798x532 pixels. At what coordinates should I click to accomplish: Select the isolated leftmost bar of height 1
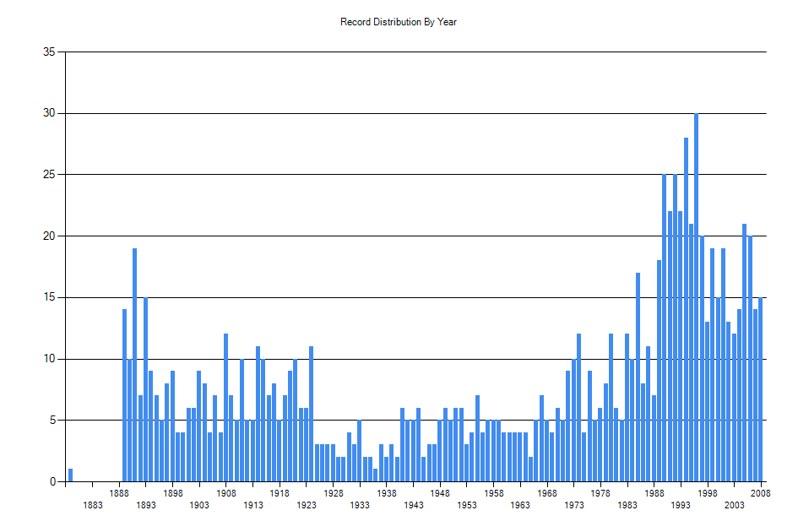[x=71, y=475]
